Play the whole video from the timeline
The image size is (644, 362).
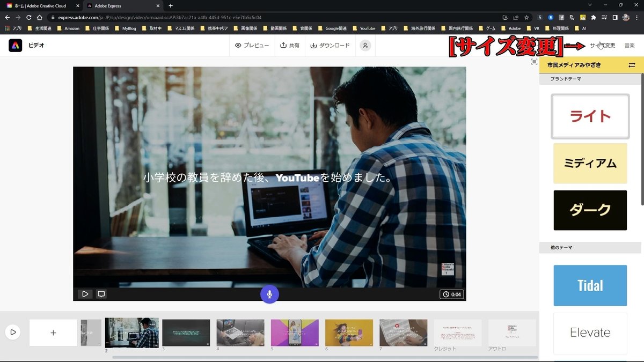[x=13, y=333]
